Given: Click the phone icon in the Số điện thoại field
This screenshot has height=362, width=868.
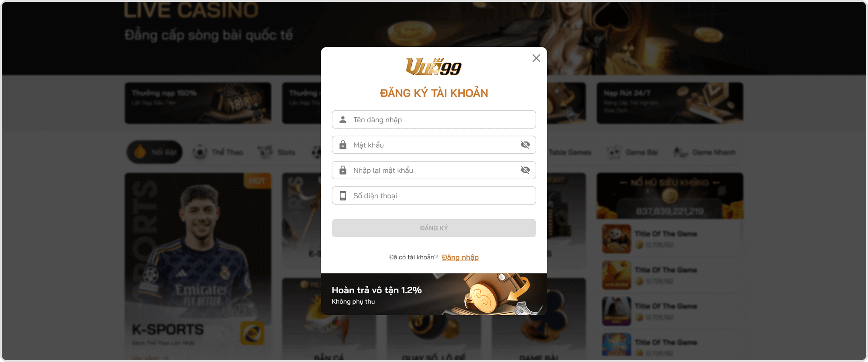Looking at the screenshot, I should pyautogui.click(x=343, y=196).
